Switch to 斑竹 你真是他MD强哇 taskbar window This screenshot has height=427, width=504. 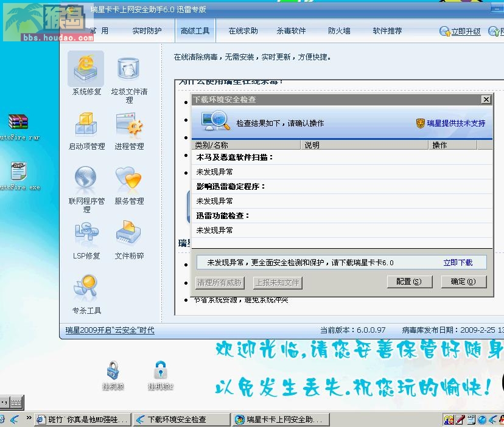pyautogui.click(x=83, y=419)
